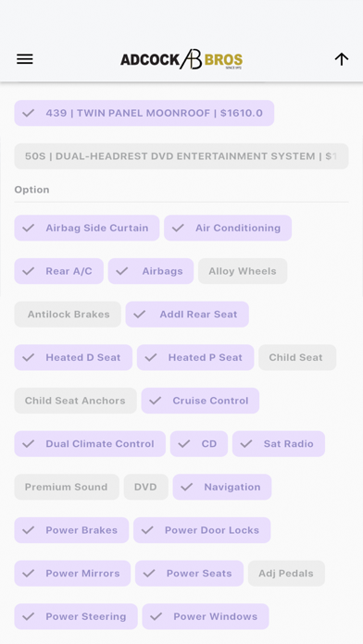Image resolution: width=363 pixels, height=644 pixels.
Task: Enable Antilock Brakes chip
Action: [68, 315]
